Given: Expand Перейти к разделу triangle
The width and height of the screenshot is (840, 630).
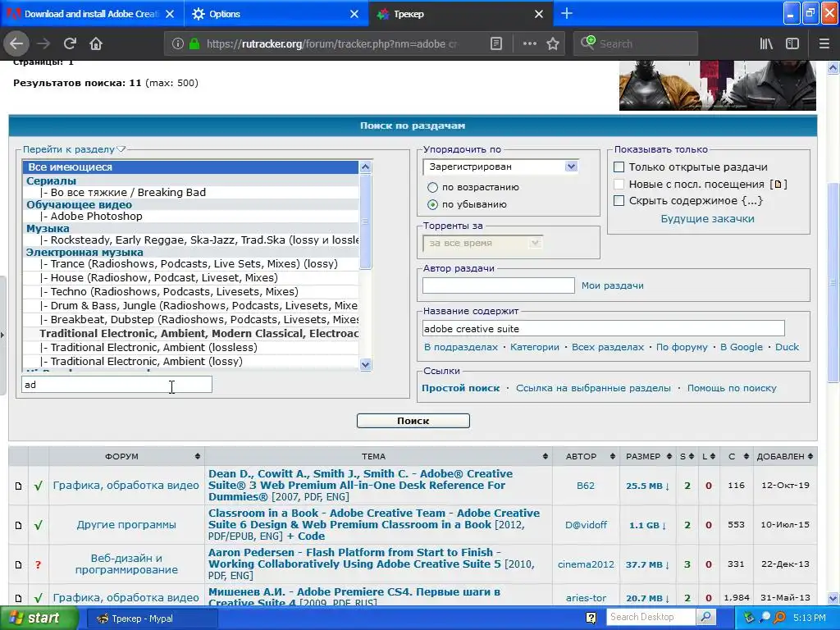Looking at the screenshot, I should (121, 149).
